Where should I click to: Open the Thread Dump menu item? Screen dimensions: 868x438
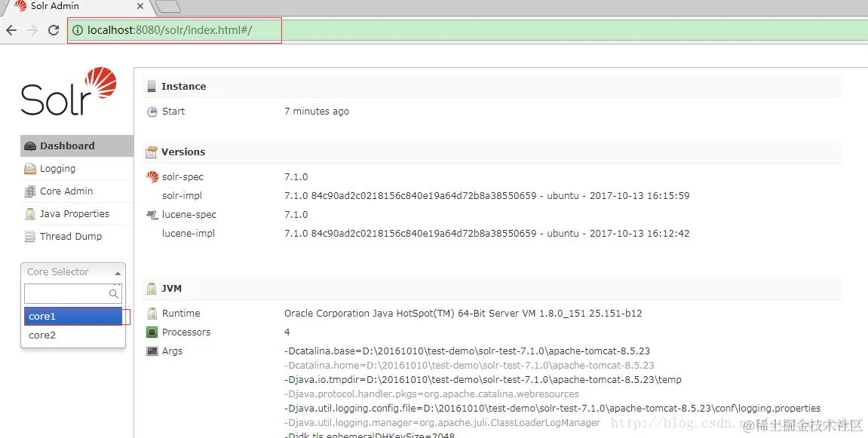pyautogui.click(x=77, y=237)
